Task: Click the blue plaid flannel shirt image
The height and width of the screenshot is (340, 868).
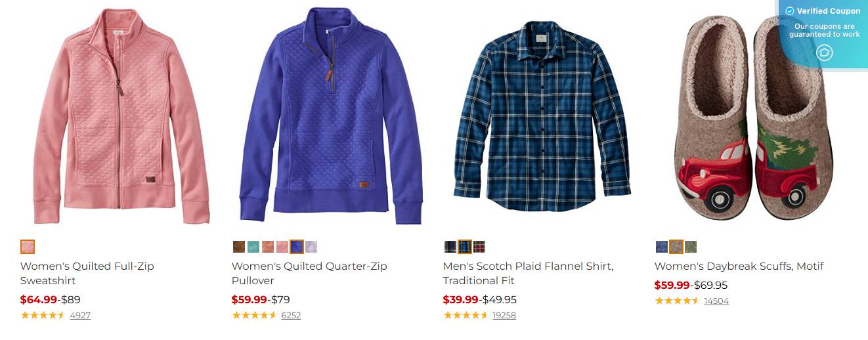Action: (x=542, y=116)
